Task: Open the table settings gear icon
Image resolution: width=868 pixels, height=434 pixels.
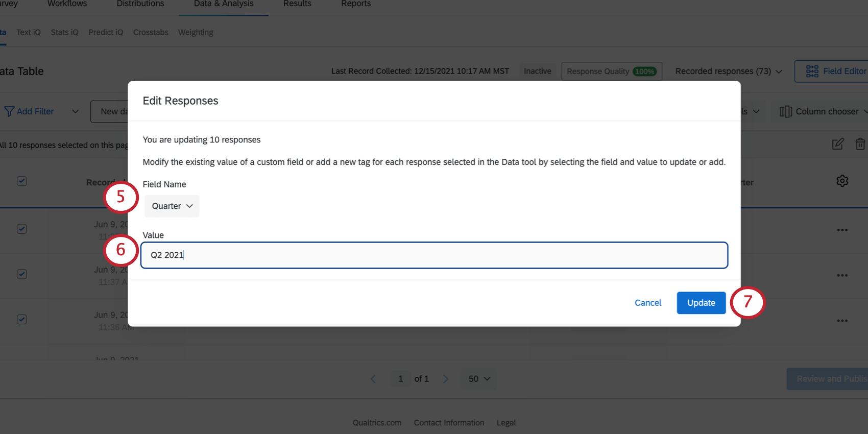Action: point(842,180)
